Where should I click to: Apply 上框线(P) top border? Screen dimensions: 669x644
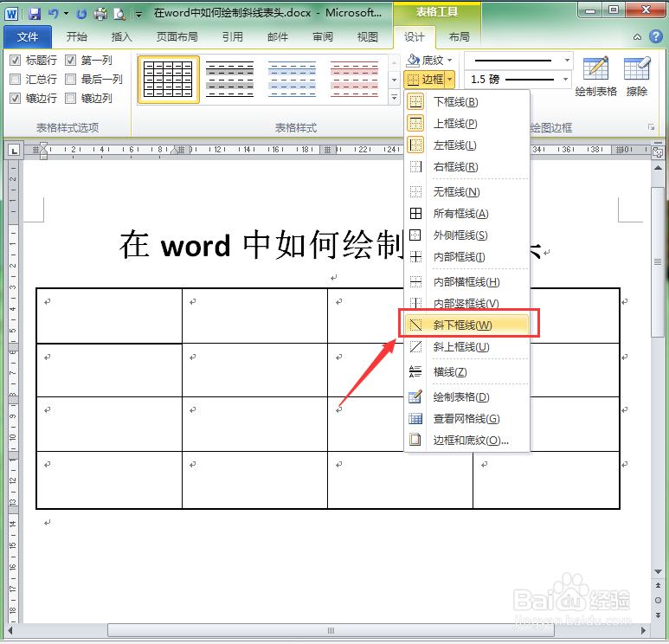pos(466,124)
